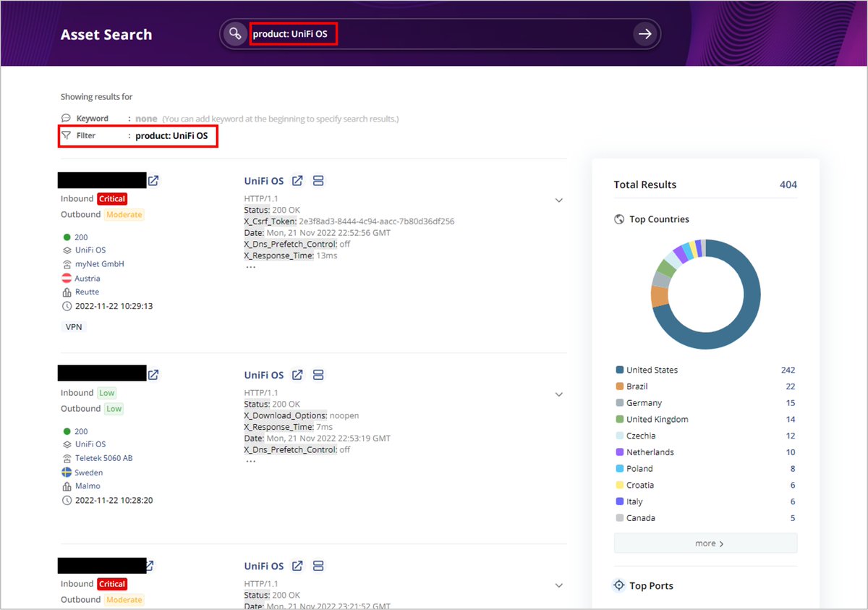This screenshot has height=610, width=868.
Task: Expand the Austria result details chevron
Action: [558, 200]
